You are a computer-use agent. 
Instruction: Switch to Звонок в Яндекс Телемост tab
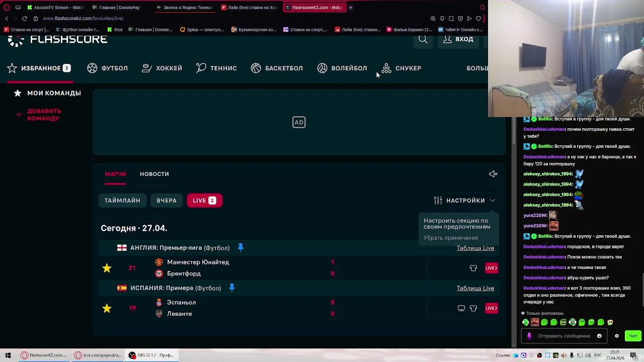(185, 8)
